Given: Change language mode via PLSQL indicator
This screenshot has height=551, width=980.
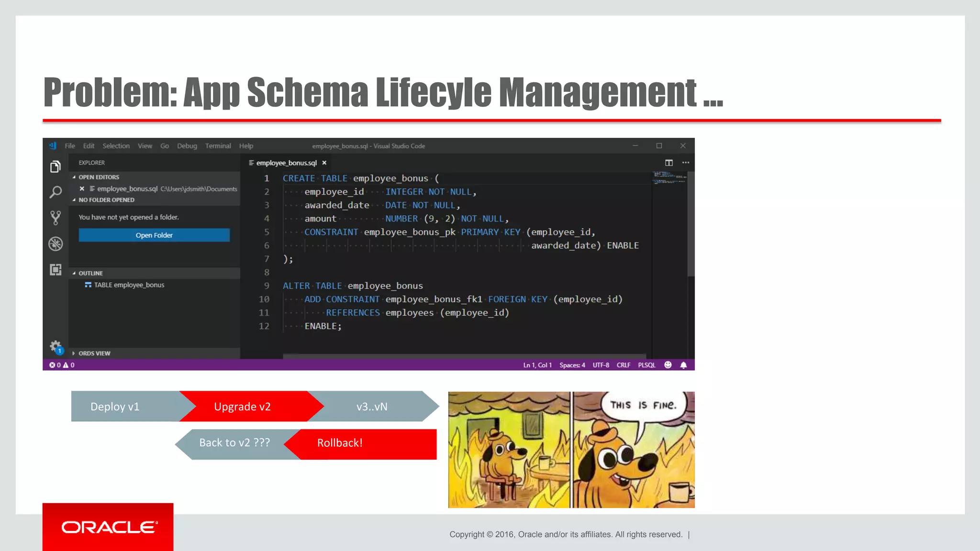Looking at the screenshot, I should (x=646, y=365).
